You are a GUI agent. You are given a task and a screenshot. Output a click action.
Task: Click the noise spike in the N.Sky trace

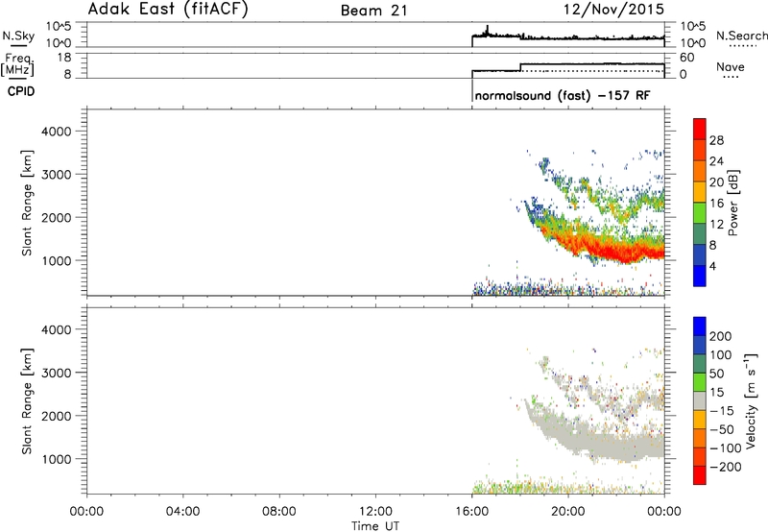(488, 30)
